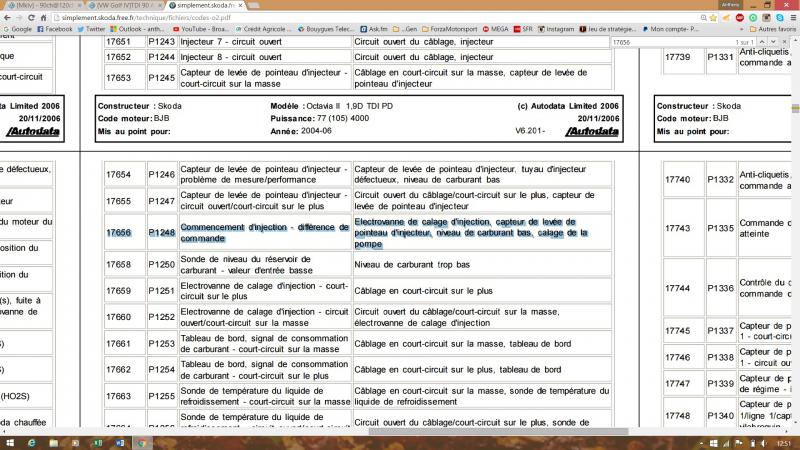
Task: Jump to previous find result
Action: point(762,42)
